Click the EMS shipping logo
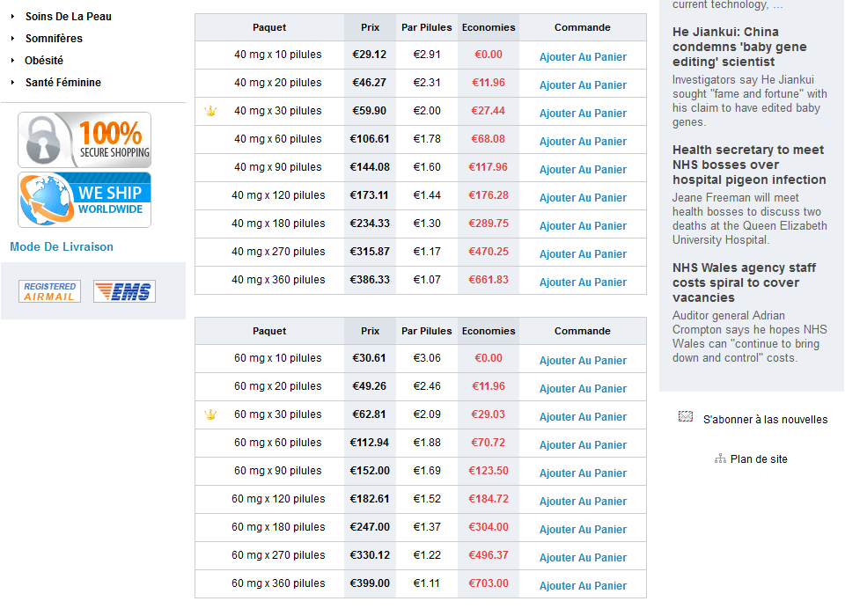The height and width of the screenshot is (616, 845). 124,291
